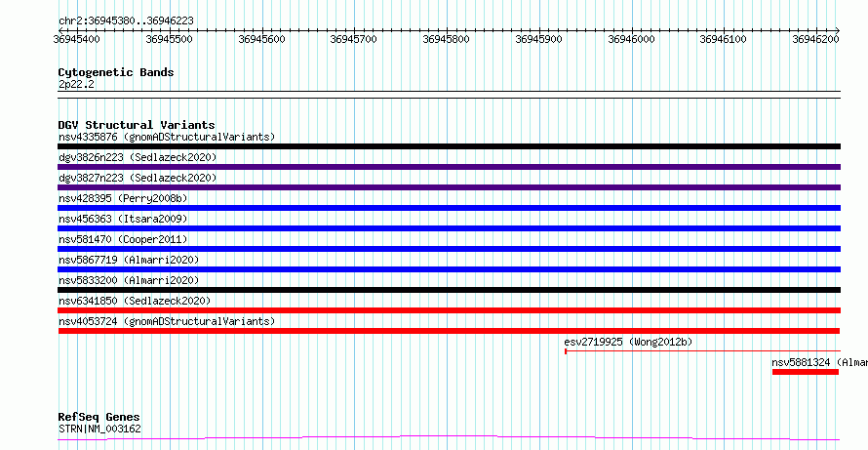
Task: Click the nsv4053724 gnomAD variant label
Action: 167,321
